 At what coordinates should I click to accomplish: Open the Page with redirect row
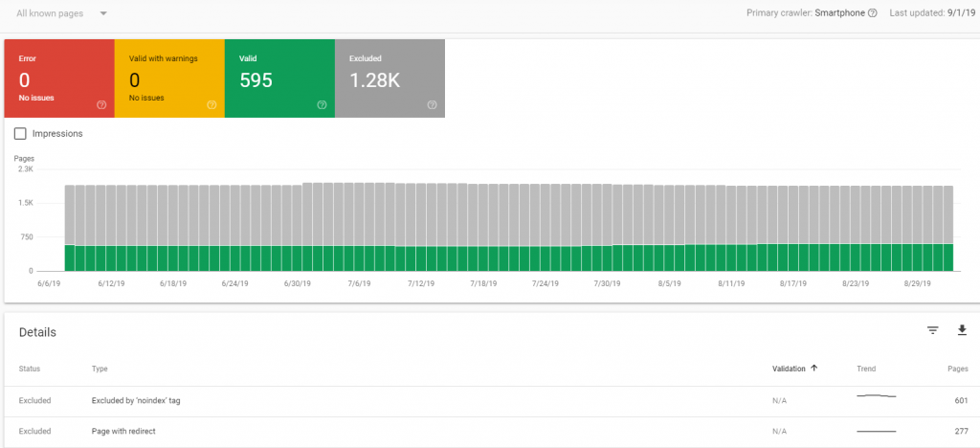[124, 432]
